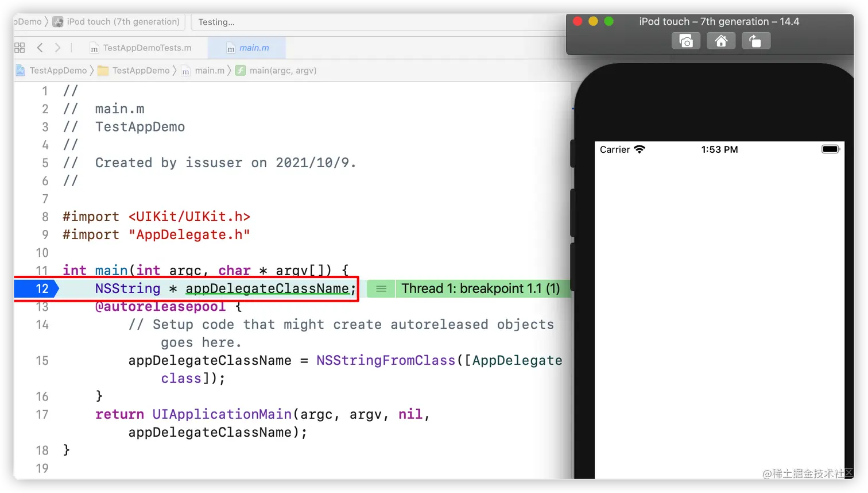Open the related items grid menu
The height and width of the screenshot is (493, 868).
(20, 48)
